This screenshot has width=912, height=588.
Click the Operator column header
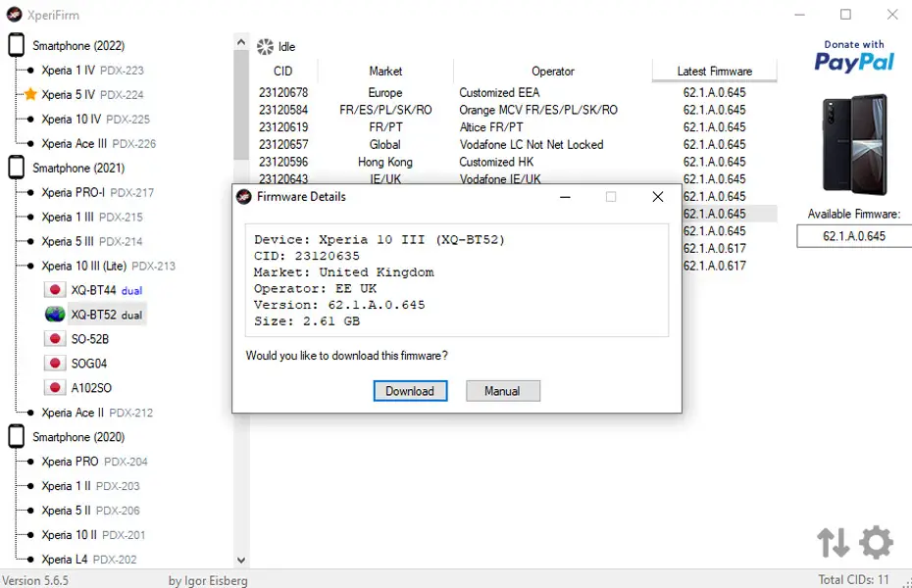[x=552, y=71]
